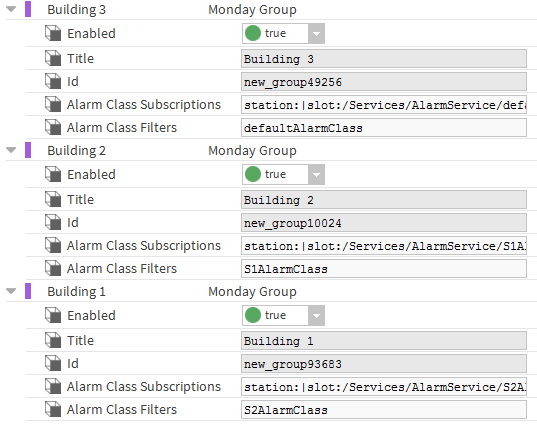537x437 pixels.
Task: Click the cube icon beside Building 3 Enabled
Action: click(x=53, y=33)
